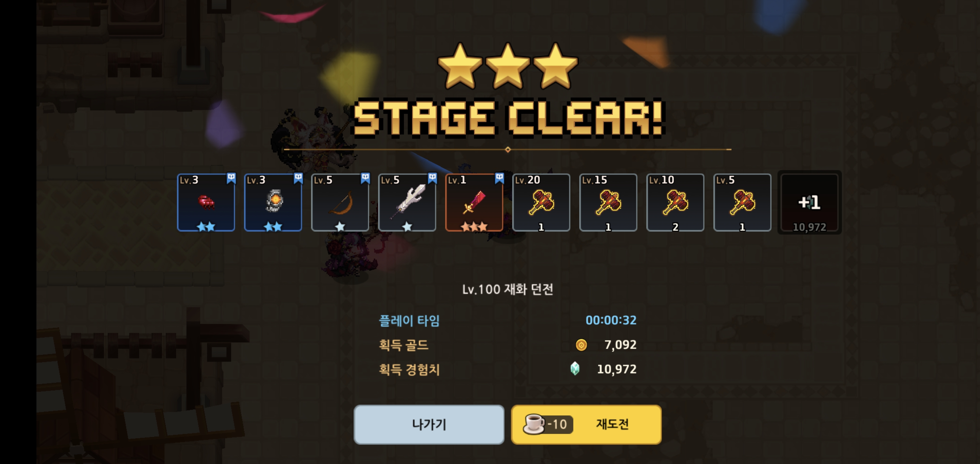Click the bookmark badge on the first gauntlet

[x=231, y=178]
